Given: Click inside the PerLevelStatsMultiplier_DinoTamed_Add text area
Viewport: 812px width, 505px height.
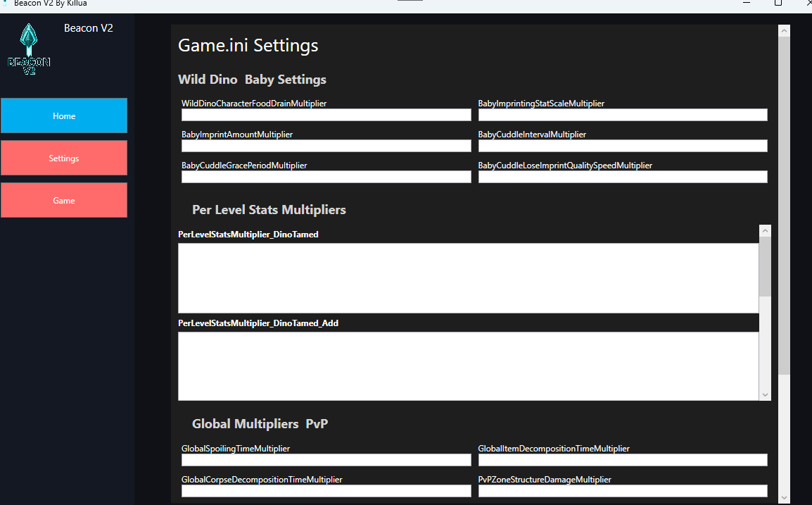Looking at the screenshot, I should click(x=468, y=366).
